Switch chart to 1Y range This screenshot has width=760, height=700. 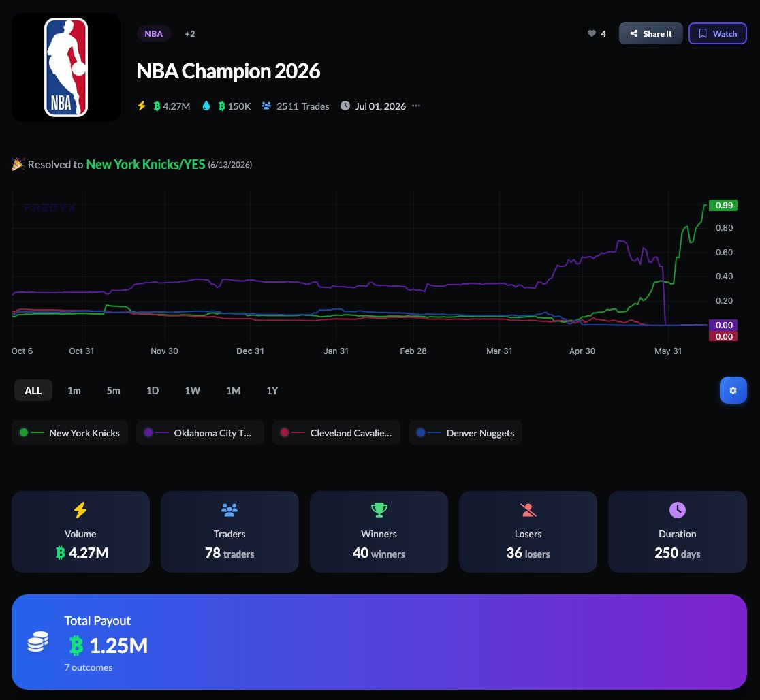[272, 390]
